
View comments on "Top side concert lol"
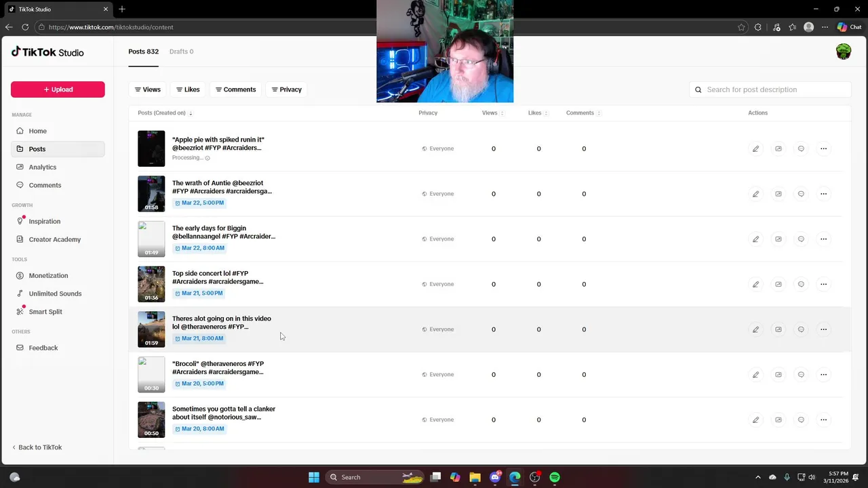click(801, 284)
